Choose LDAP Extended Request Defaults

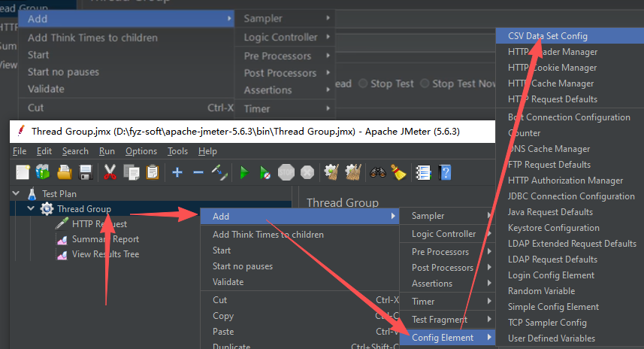click(x=570, y=244)
